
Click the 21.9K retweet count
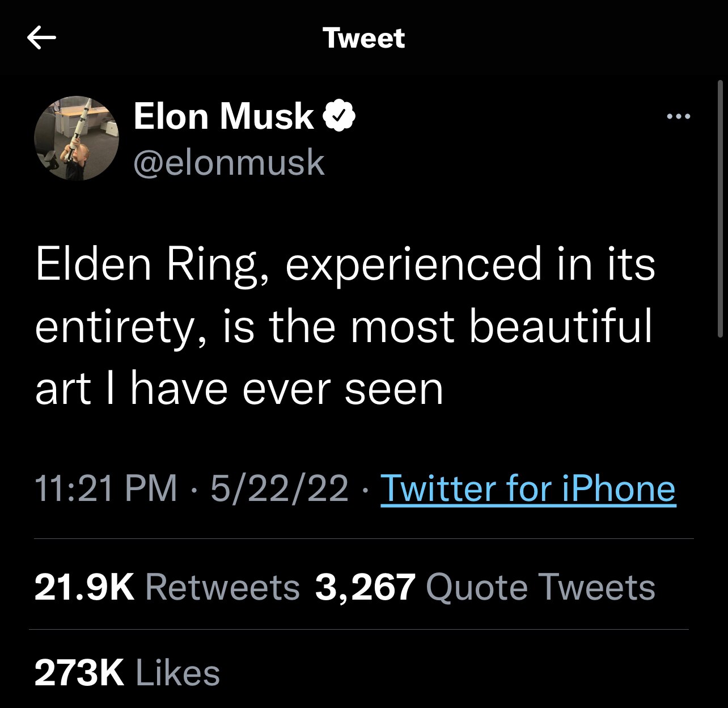pyautogui.click(x=84, y=587)
